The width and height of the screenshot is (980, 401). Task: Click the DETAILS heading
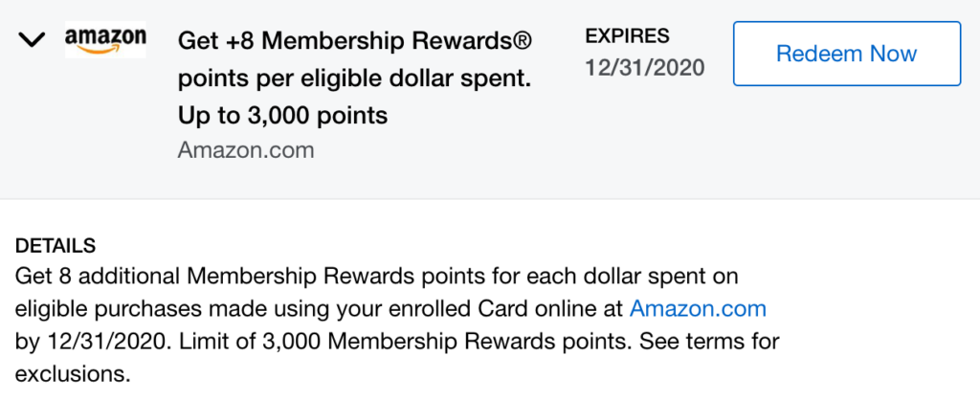[56, 246]
